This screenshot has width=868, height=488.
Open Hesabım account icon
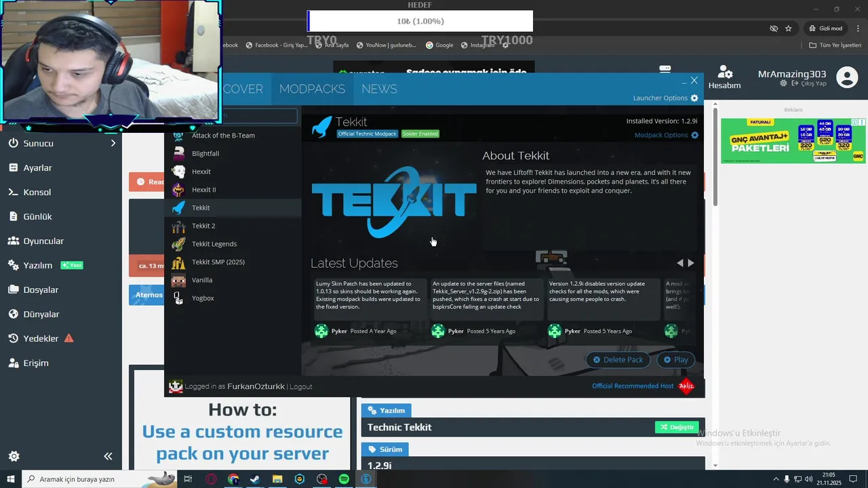point(724,73)
